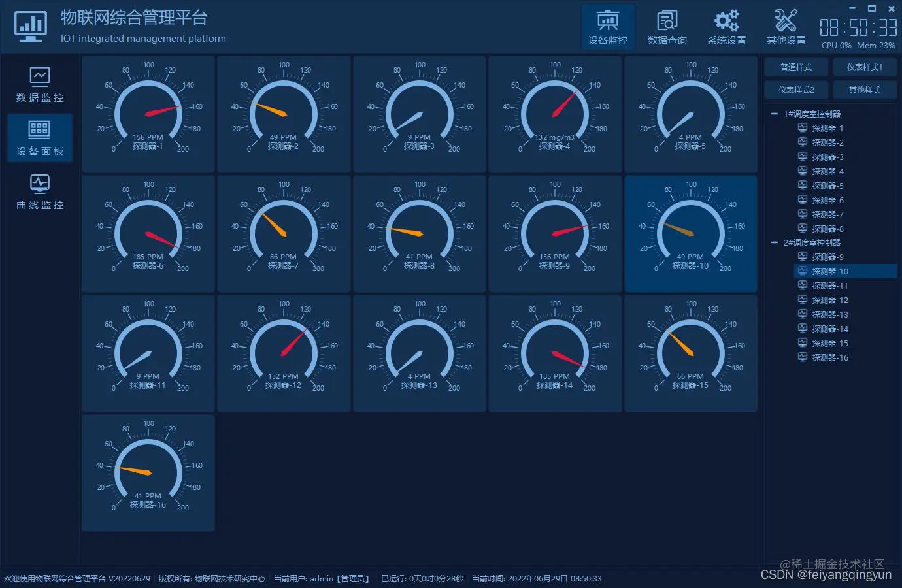902x588 pixels.
Task: Select the 探测器-3 gauge panel
Action: coord(420,114)
